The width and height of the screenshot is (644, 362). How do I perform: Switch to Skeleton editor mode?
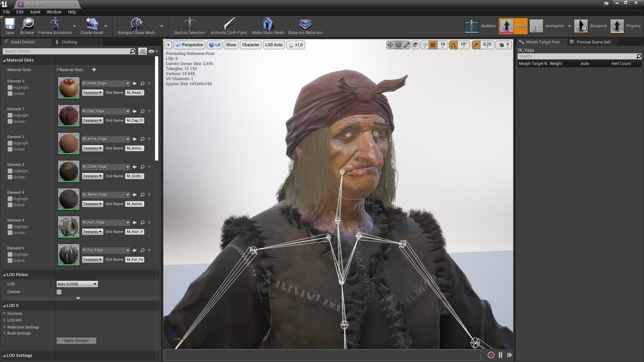pos(480,26)
